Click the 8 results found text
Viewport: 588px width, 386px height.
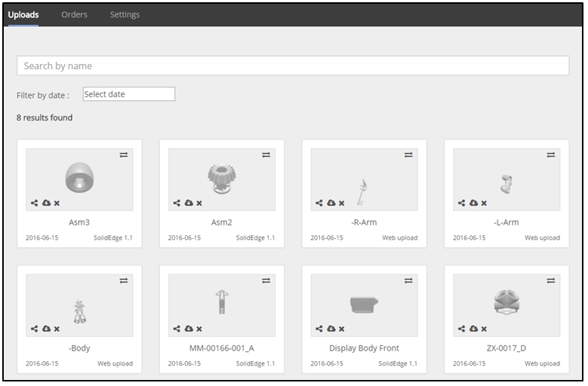coord(45,118)
